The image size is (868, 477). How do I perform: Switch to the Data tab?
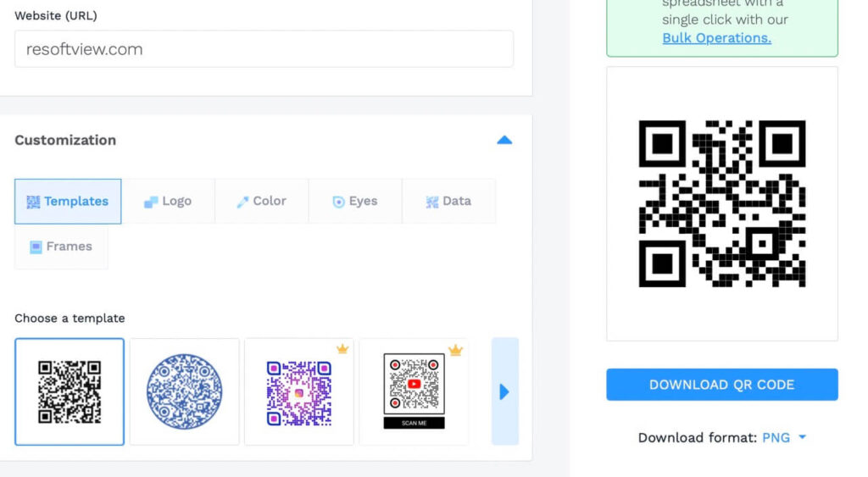[x=448, y=202]
